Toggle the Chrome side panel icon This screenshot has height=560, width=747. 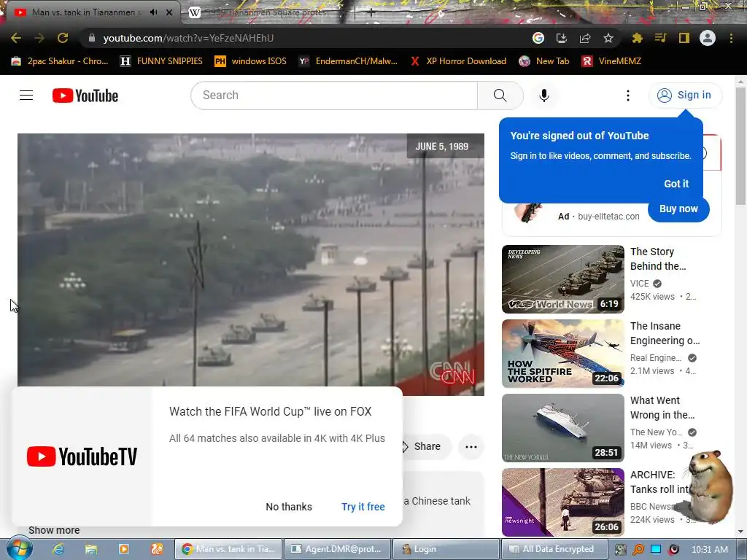[684, 38]
